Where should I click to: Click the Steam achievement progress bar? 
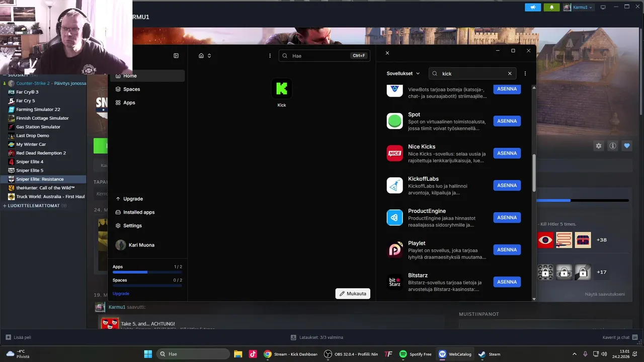583,201
